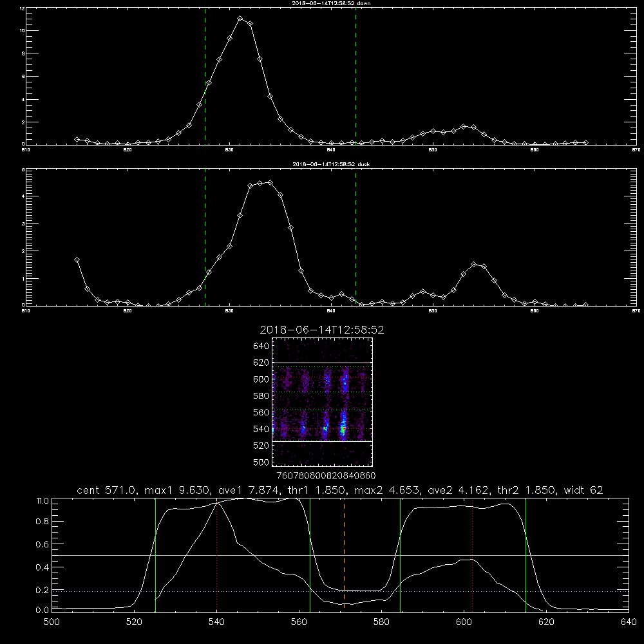This screenshot has height=644, width=644.
Task: Select the solid green line near 525
Action: pyautogui.click(x=155, y=555)
